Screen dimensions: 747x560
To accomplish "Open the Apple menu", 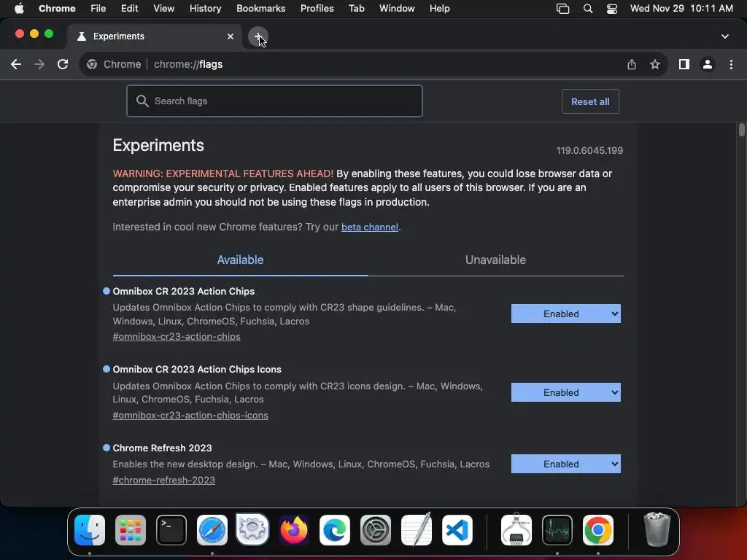I will [x=19, y=9].
